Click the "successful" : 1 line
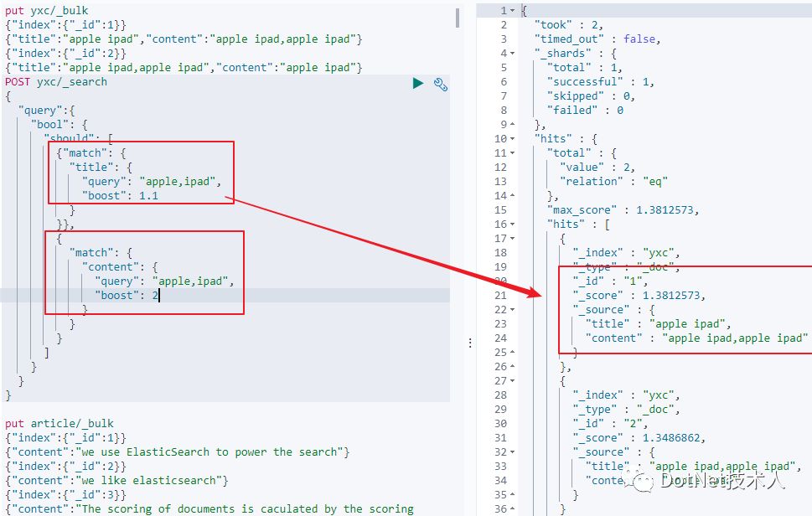This screenshot has height=516, width=812. point(600,82)
